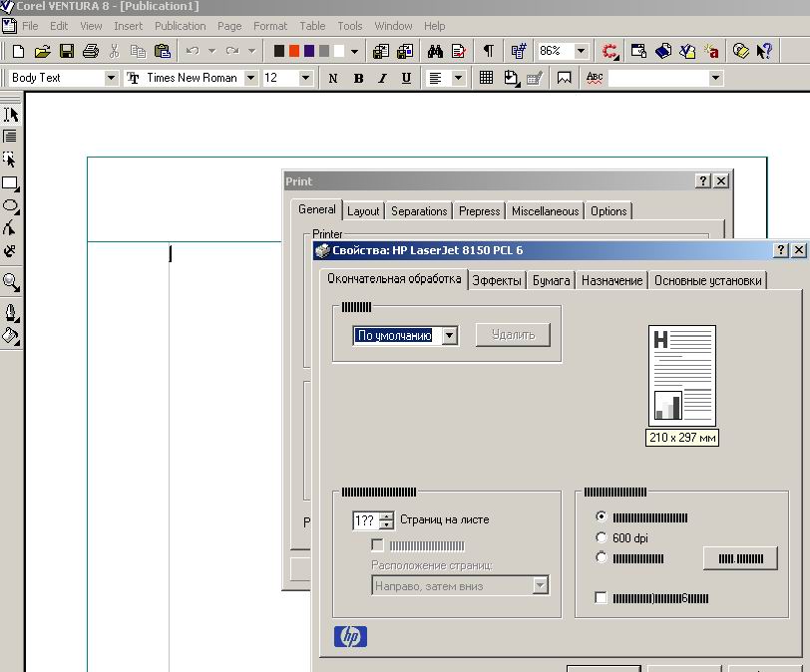Switch to the Основные установки tab
810x672 pixels.
pyautogui.click(x=707, y=281)
